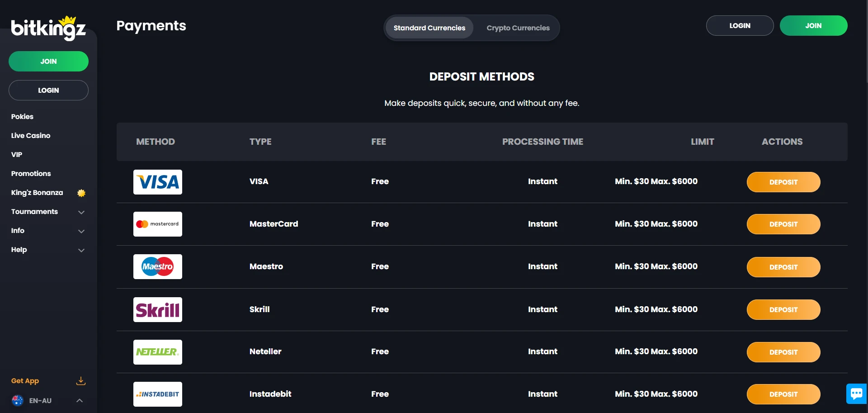Click the Maestro logo icon
Viewport: 868px width, 413px height.
pyautogui.click(x=158, y=266)
